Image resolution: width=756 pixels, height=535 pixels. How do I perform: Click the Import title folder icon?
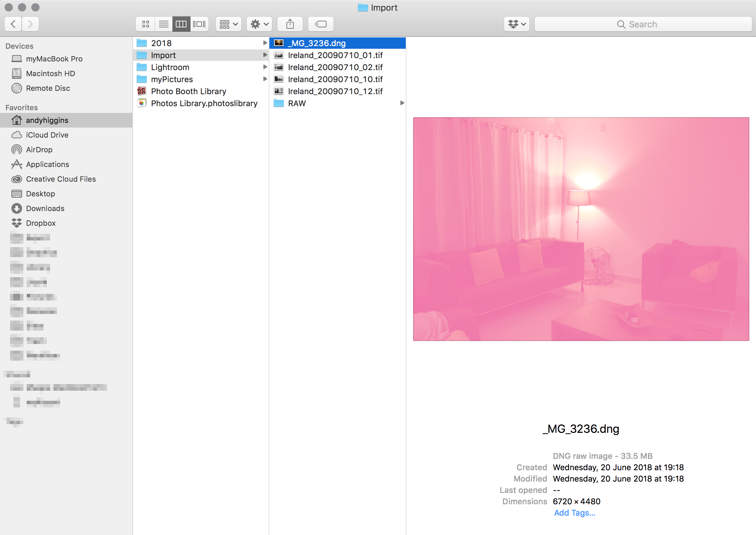pos(363,7)
